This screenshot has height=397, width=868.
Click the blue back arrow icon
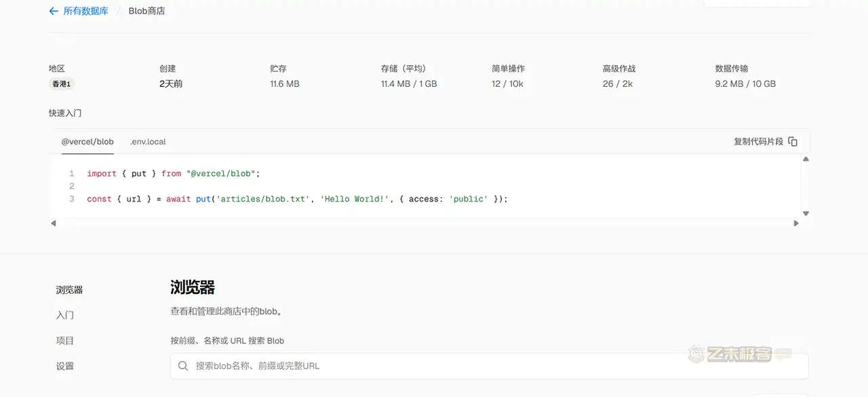[x=54, y=11]
